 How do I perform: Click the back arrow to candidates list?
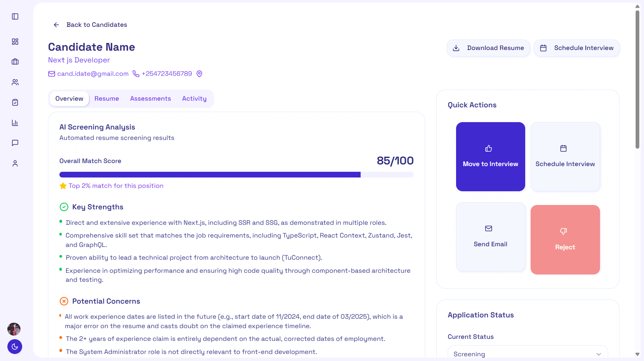(56, 24)
